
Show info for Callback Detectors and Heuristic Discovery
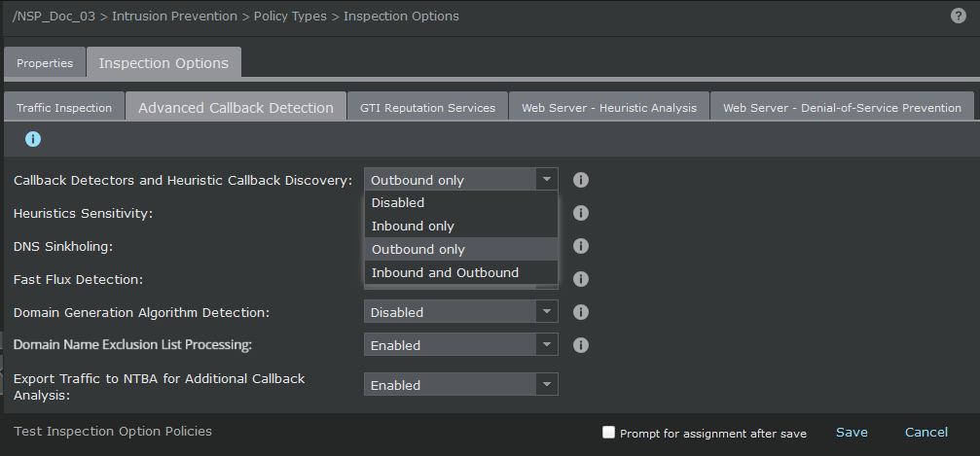(x=581, y=180)
